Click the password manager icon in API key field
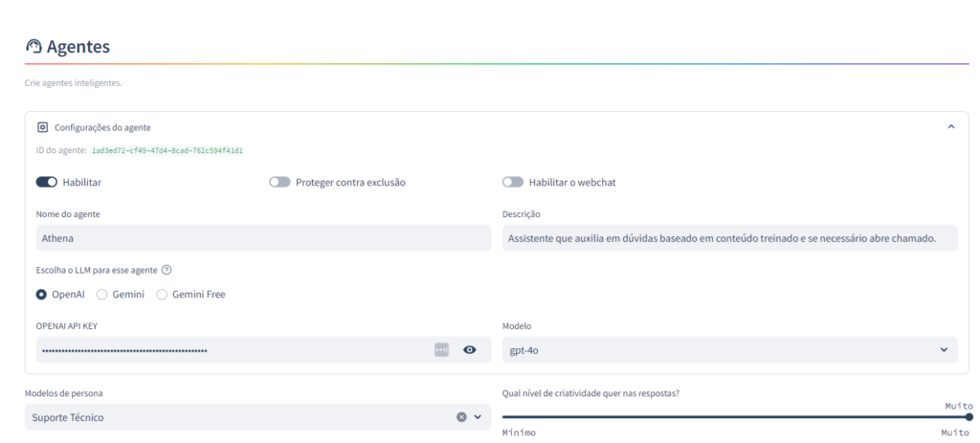Viewport: 980px width, 443px height. coord(441,350)
